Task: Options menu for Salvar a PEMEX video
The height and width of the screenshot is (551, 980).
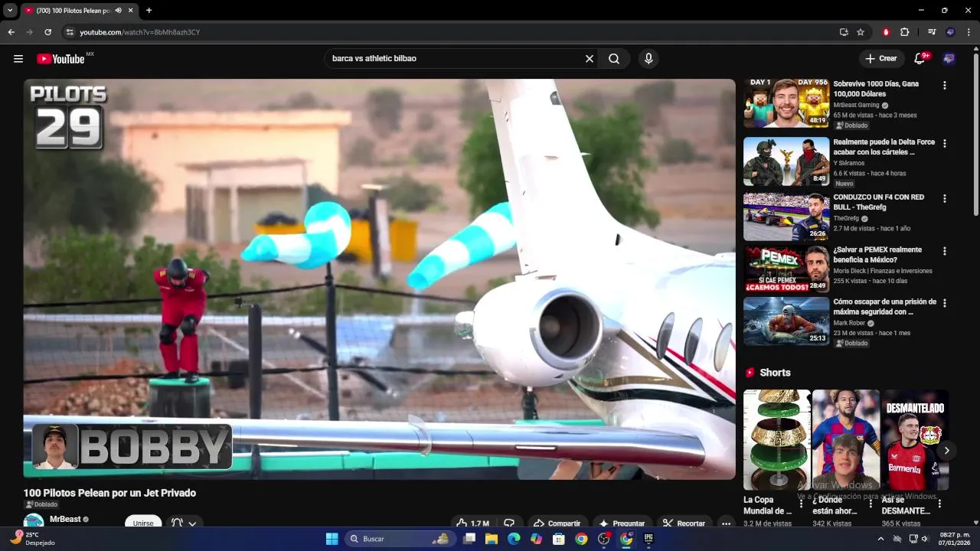Action: point(944,251)
